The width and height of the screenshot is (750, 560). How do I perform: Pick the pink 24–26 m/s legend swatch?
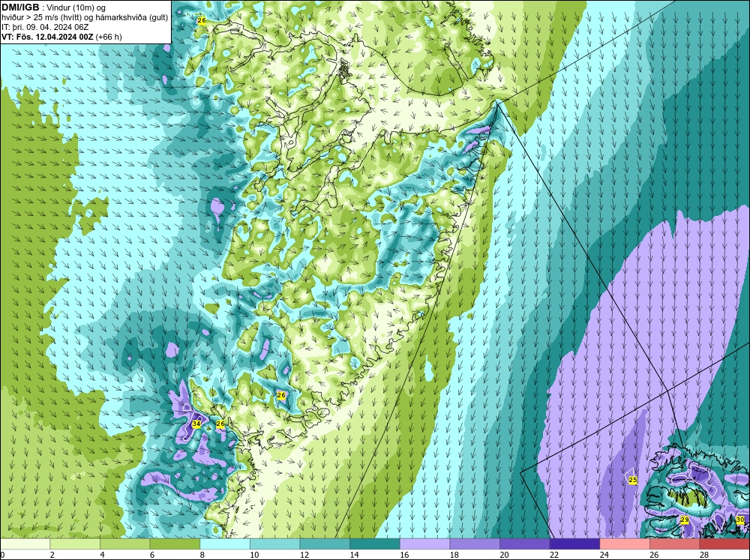(x=625, y=544)
